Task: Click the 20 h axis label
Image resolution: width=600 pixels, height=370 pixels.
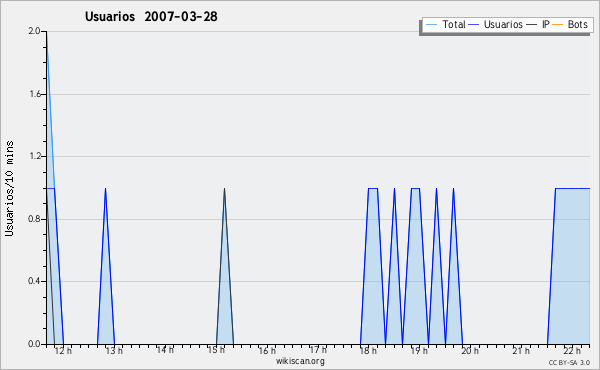Action: [x=470, y=350]
